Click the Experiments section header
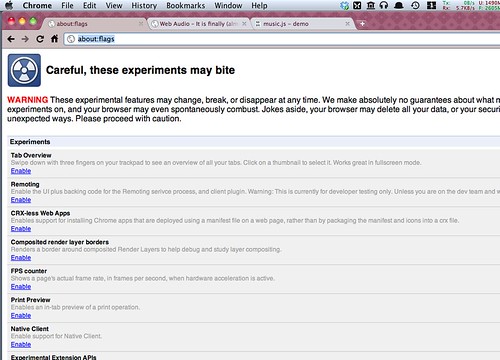The image size is (500, 360). coord(254,142)
